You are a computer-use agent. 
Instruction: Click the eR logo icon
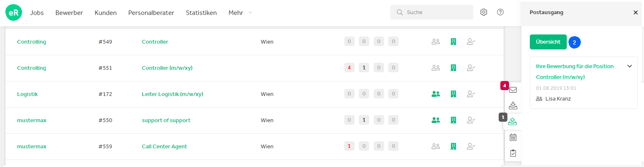point(14,12)
